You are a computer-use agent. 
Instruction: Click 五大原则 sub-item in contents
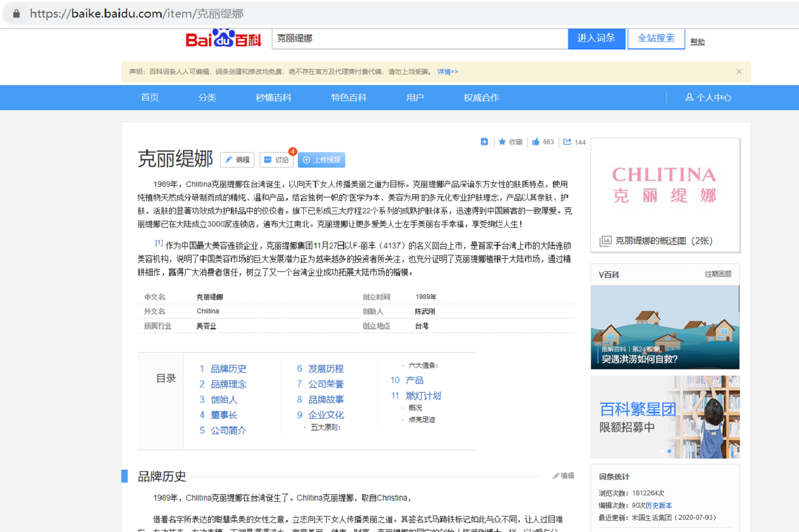pos(325,427)
